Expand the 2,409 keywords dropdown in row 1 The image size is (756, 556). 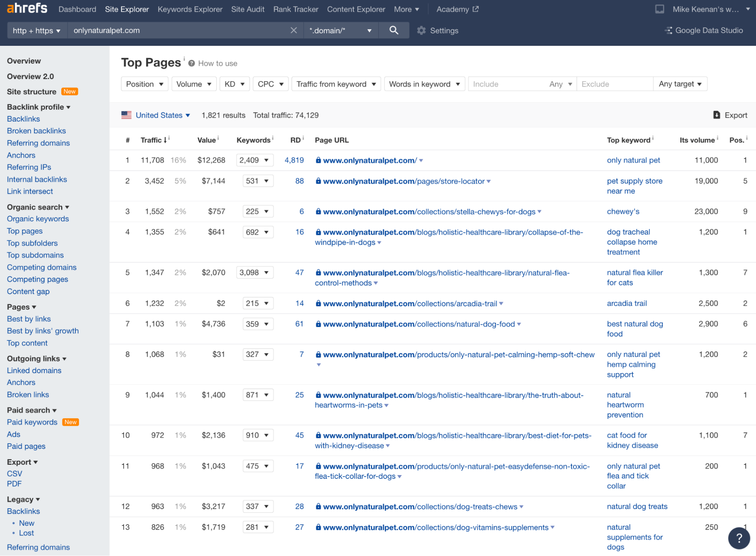255,160
